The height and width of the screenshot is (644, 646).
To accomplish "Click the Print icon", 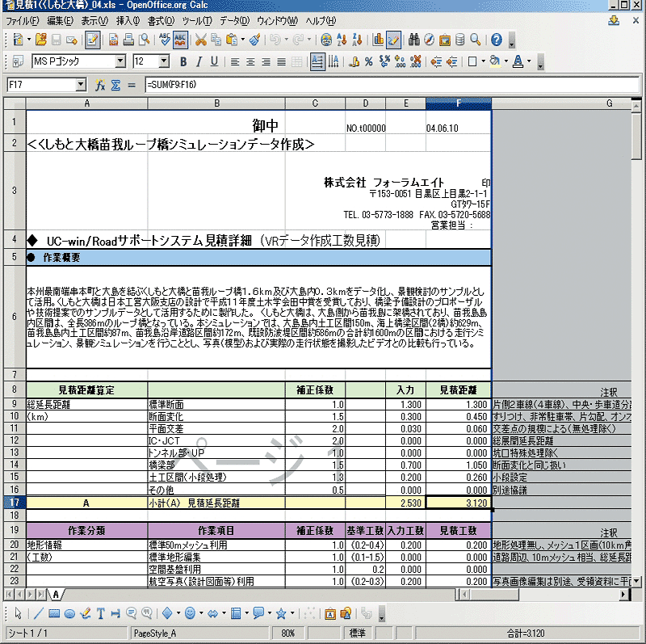I will pyautogui.click(x=128, y=40).
